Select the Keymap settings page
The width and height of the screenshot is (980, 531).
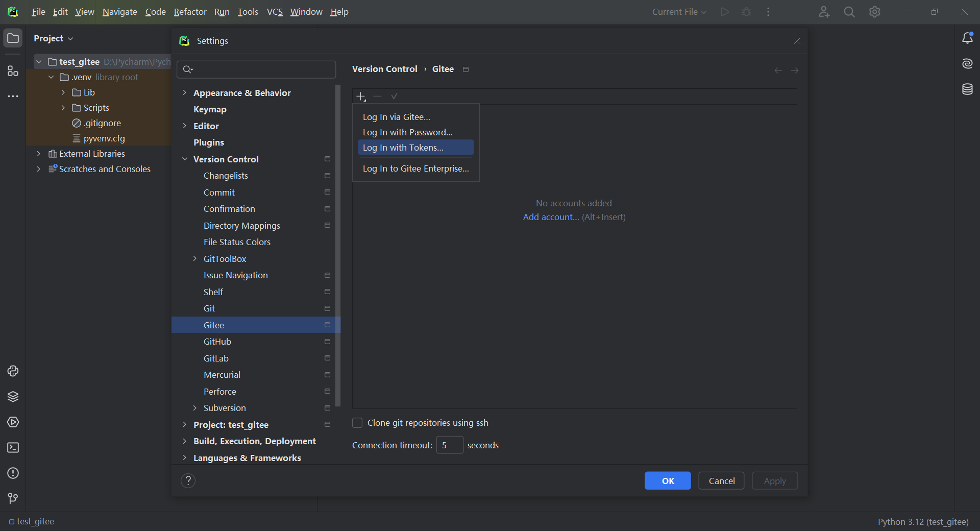click(256, 109)
